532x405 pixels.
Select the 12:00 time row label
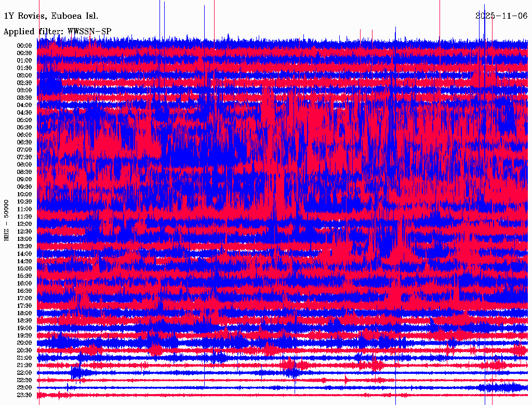coord(24,224)
